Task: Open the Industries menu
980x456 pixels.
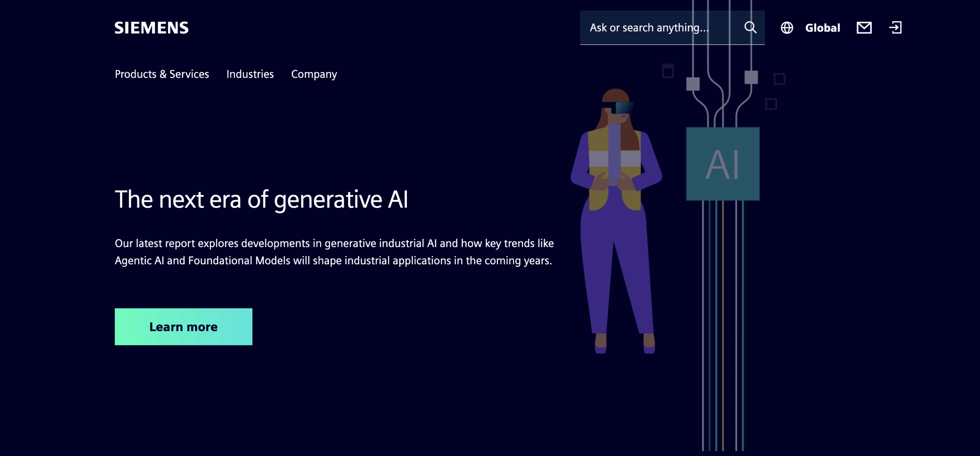Action: click(x=250, y=74)
